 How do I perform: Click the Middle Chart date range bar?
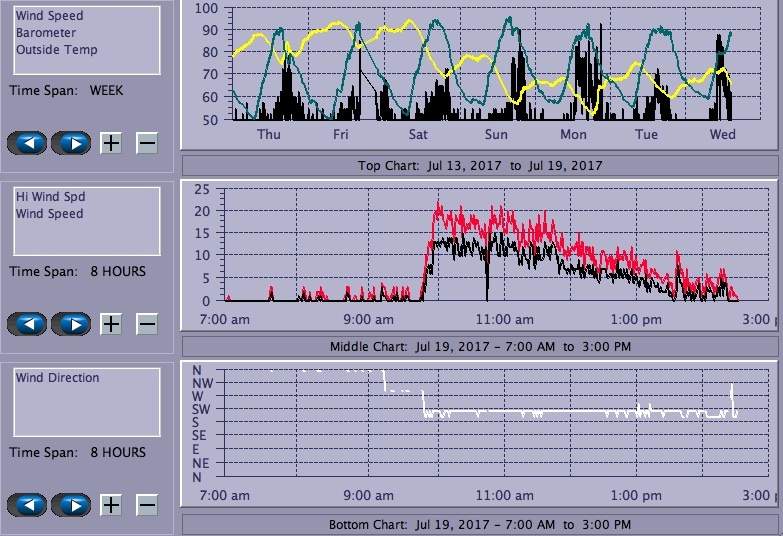(480, 346)
